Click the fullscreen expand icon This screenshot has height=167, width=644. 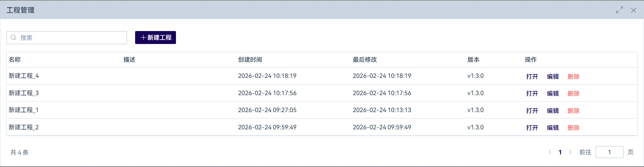click(x=620, y=10)
